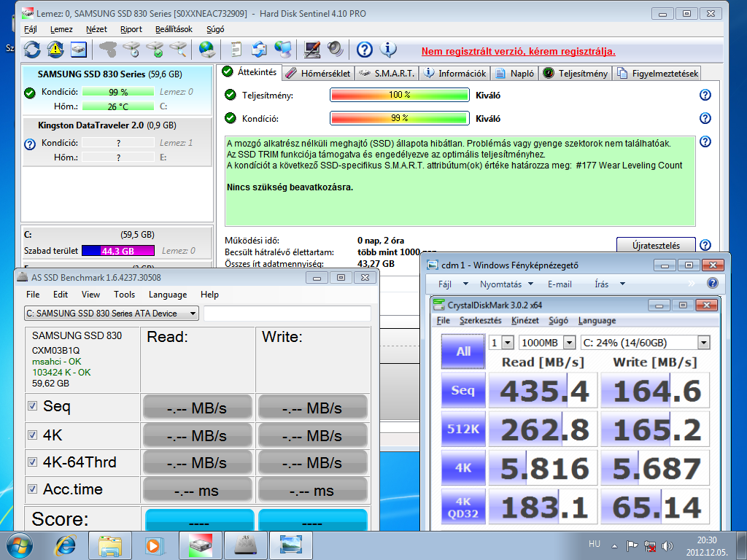
Task: Click Nem regisztrált verzió registration link
Action: [x=519, y=52]
